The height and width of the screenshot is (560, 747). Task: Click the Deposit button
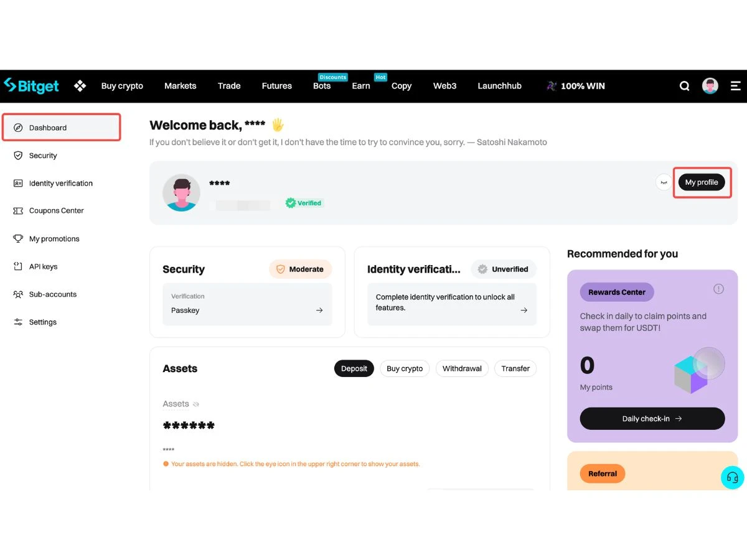[354, 368]
